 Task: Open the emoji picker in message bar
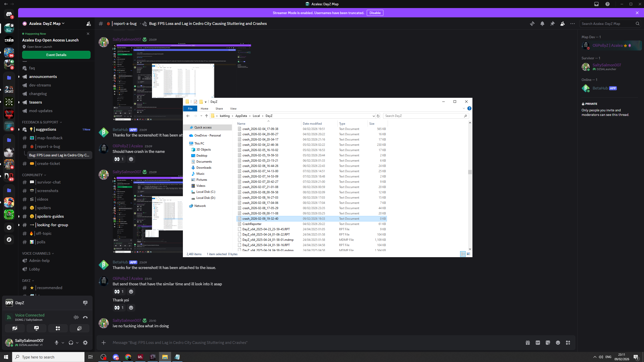[x=558, y=343]
